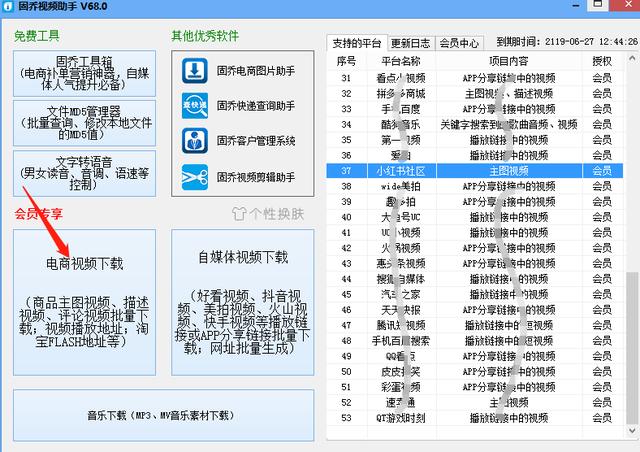
Task: Click the 序号 column header
Action: (347, 61)
